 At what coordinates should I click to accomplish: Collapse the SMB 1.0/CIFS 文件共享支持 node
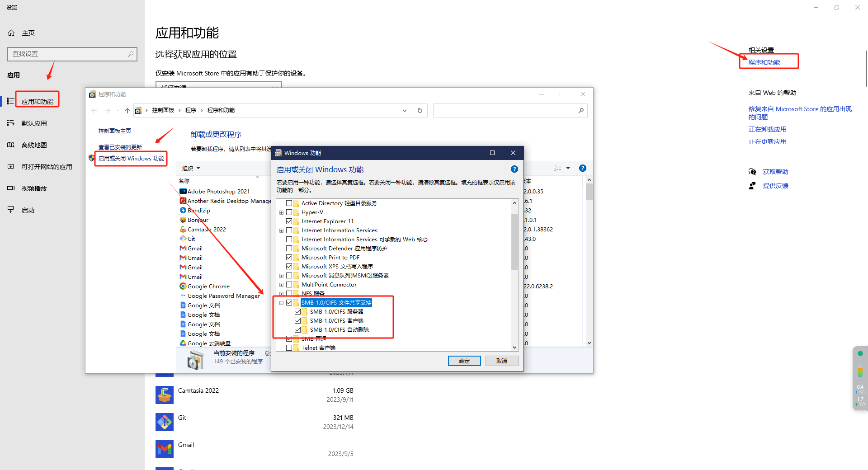[281, 303]
